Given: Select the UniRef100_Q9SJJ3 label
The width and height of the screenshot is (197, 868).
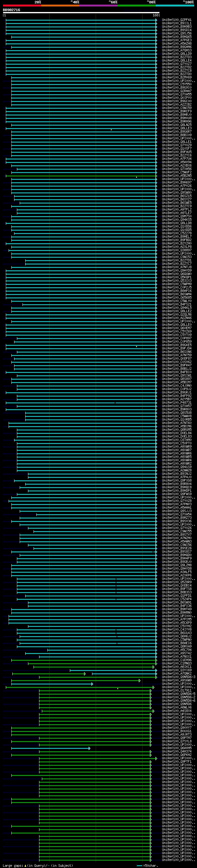Looking at the screenshot, I should click(177, 511).
